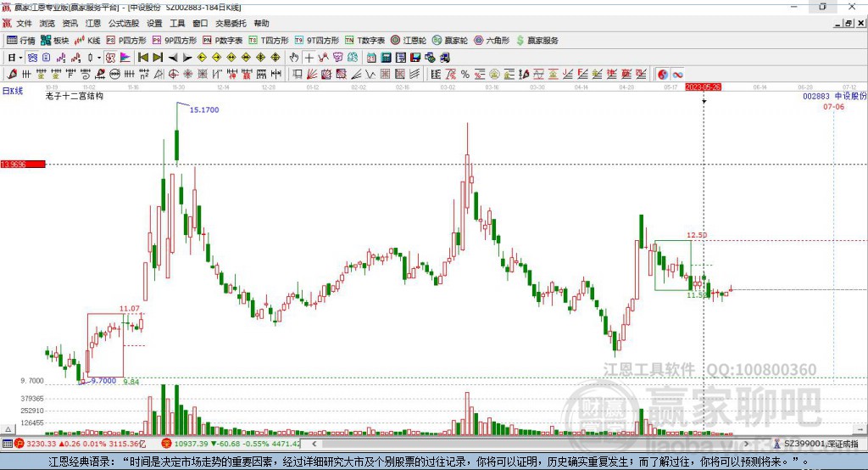This screenshot has height=470, width=868.
Task: Click the save floppy disk icon
Action: pyautogui.click(x=415, y=58)
